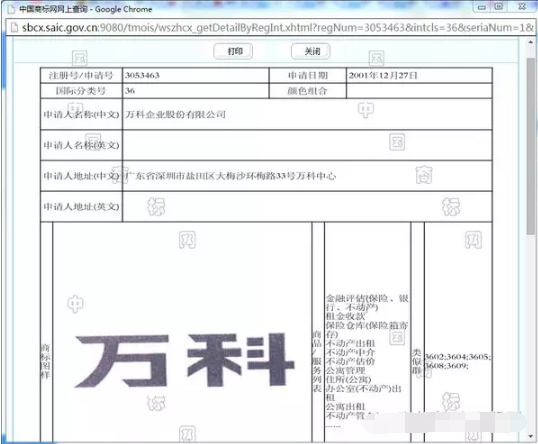Click the 公寓管理 service entry
This screenshot has width=538, height=444.
point(346,371)
